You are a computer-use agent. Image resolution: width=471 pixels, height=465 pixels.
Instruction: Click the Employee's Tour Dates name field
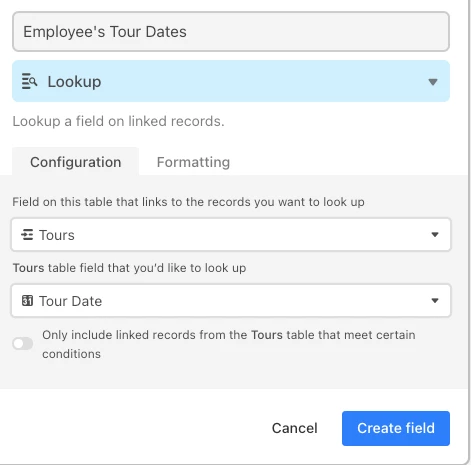point(231,32)
